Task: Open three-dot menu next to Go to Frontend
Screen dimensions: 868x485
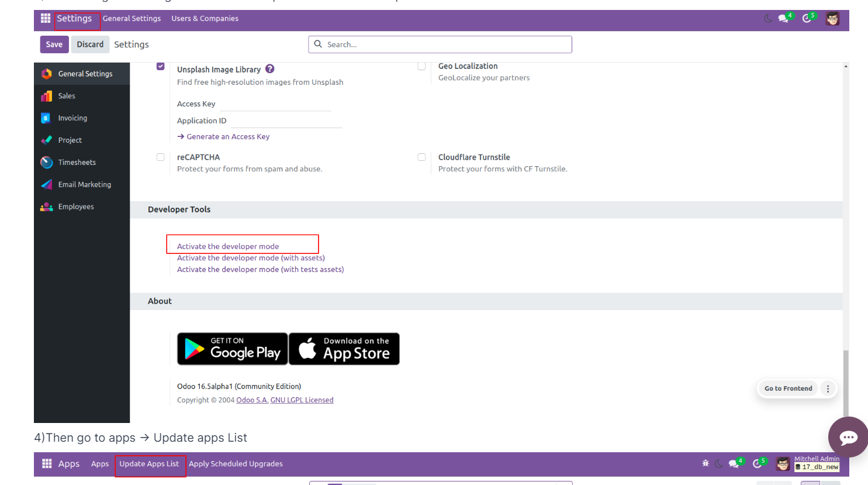Action: pos(828,388)
